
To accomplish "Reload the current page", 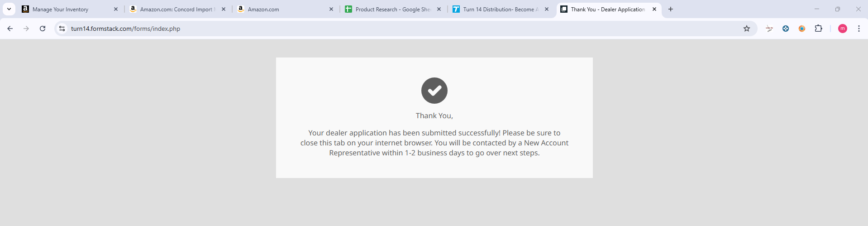I will point(43,29).
